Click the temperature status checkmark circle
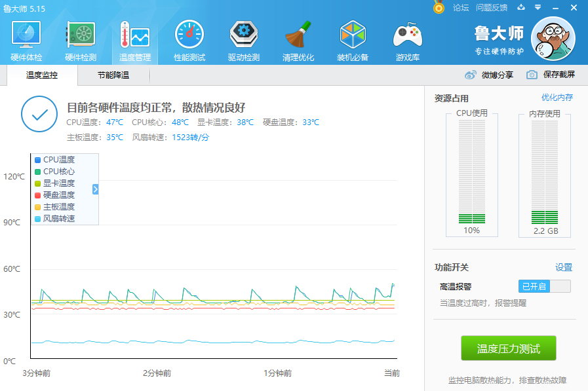The width and height of the screenshot is (588, 391). (39, 114)
